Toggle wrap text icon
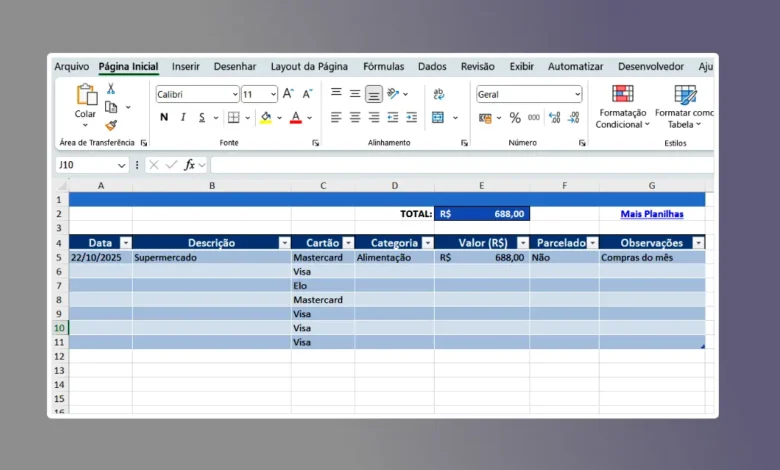This screenshot has height=470, width=780. pos(438,94)
